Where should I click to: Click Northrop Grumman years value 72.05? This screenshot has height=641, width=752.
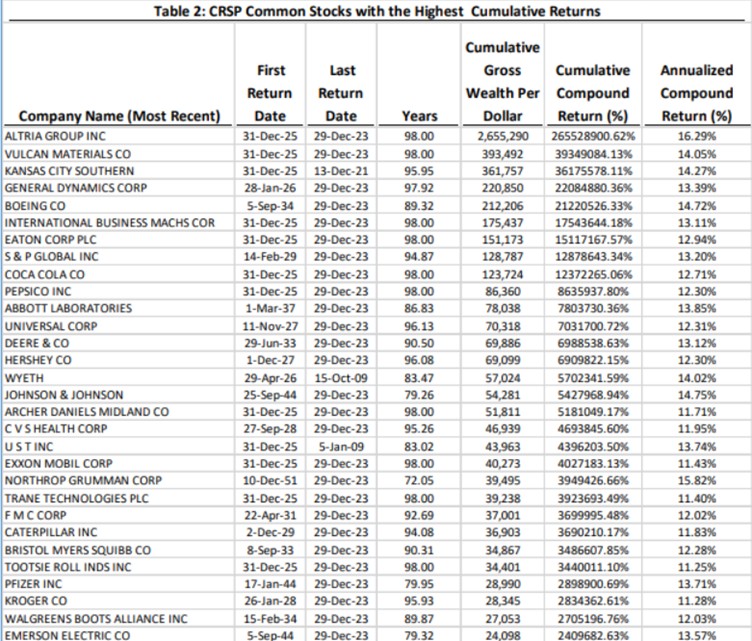point(419,480)
